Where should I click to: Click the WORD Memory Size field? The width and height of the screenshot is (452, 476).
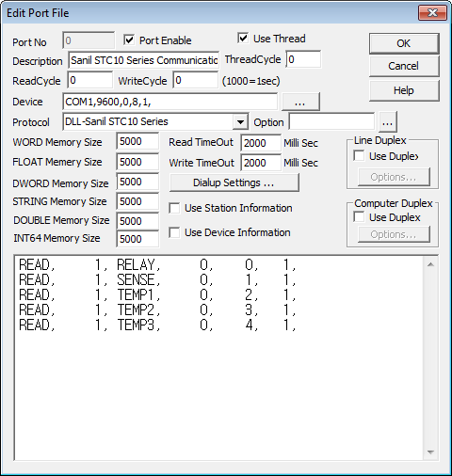pos(137,141)
